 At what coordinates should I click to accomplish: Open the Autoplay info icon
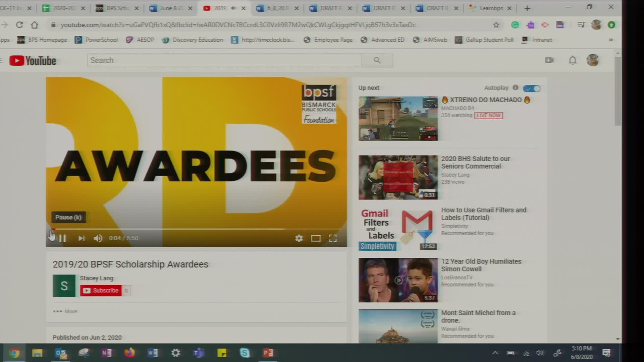pos(516,87)
